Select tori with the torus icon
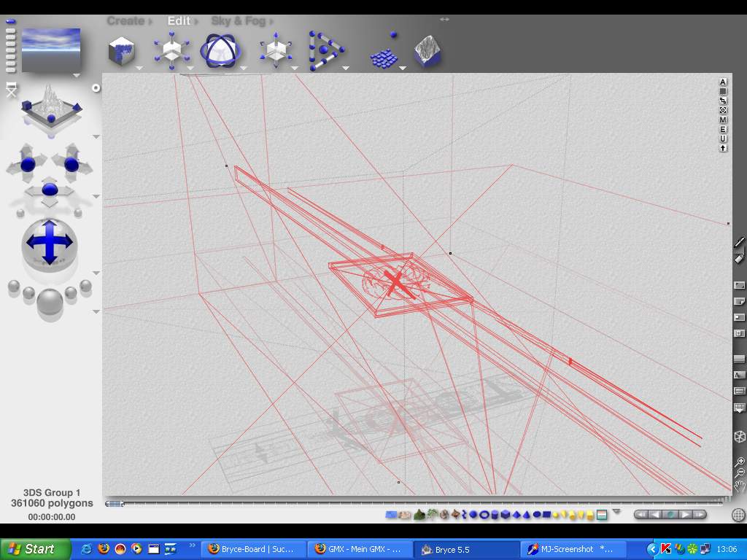The image size is (747, 560). (484, 515)
